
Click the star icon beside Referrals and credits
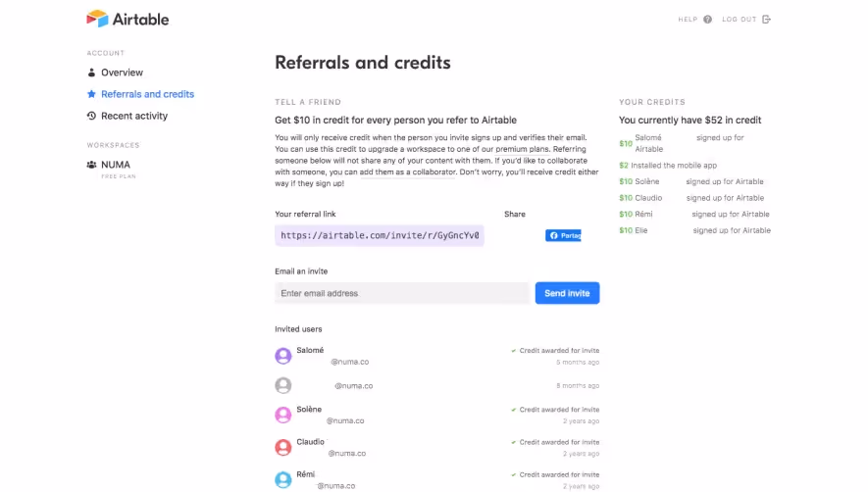[x=91, y=94]
